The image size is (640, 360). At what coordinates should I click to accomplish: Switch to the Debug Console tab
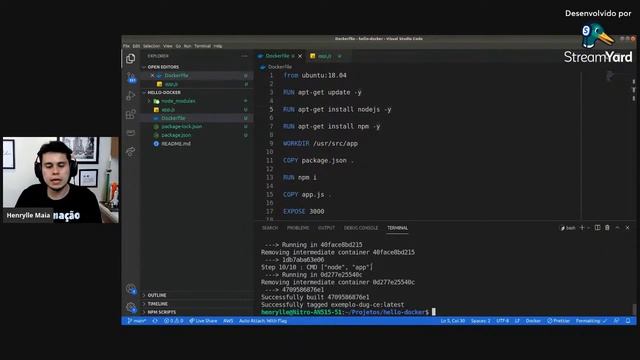[361, 228]
